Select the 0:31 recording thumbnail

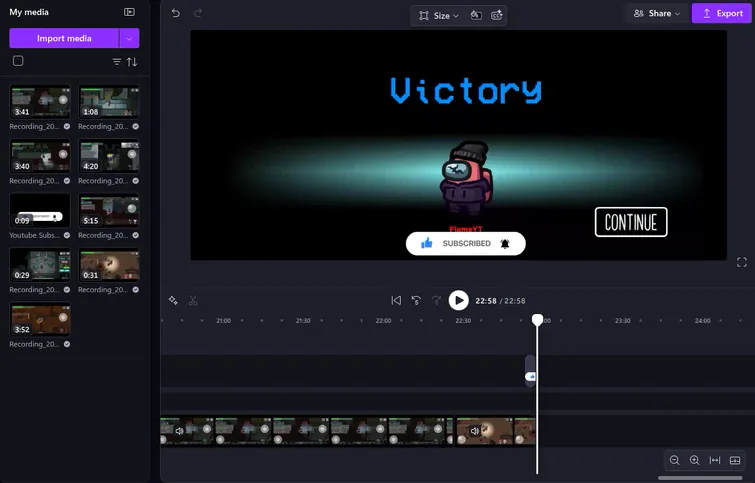coord(109,265)
